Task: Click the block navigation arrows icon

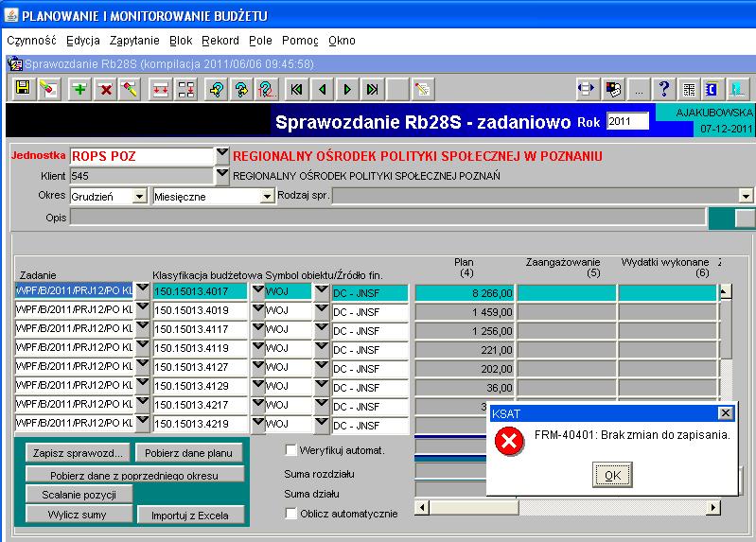Action: 587,89
